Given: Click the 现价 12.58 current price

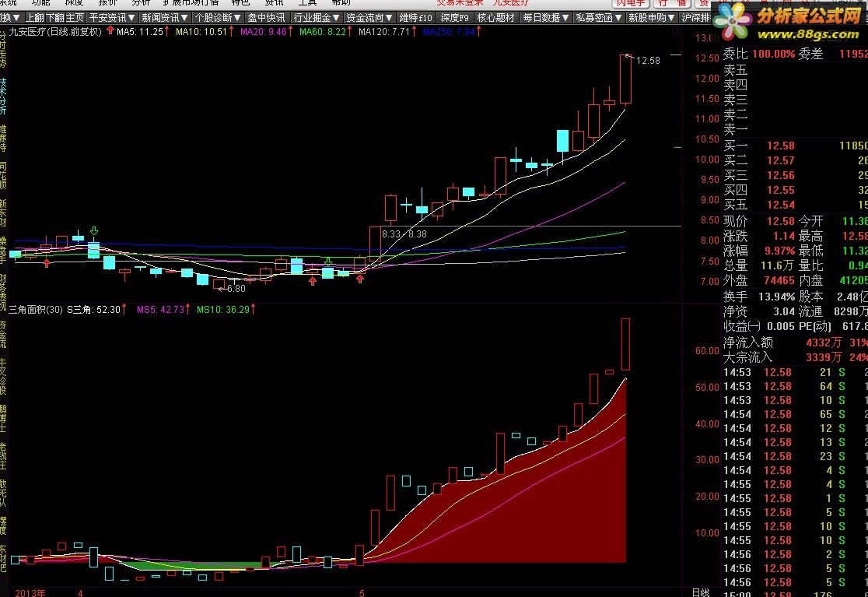Looking at the screenshot, I should [x=781, y=222].
